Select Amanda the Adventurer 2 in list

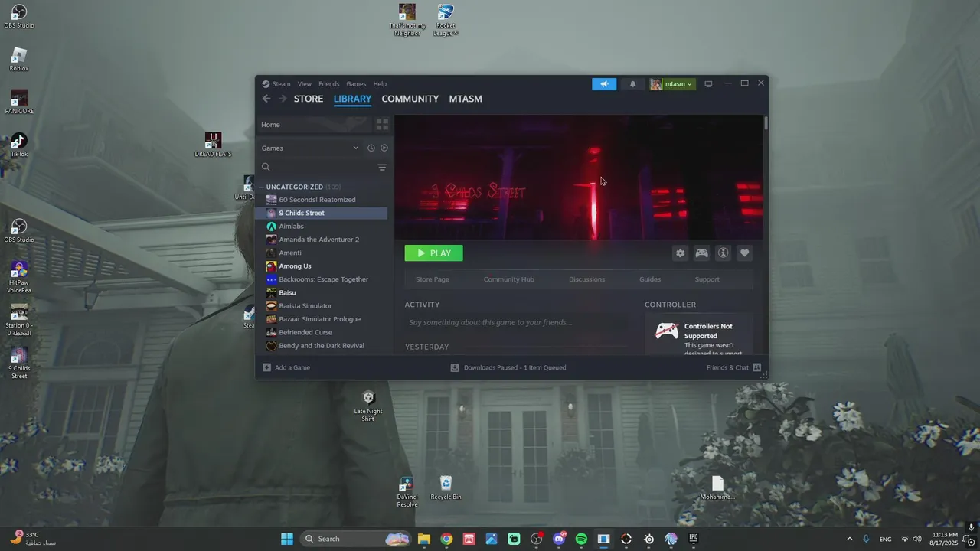pyautogui.click(x=322, y=240)
